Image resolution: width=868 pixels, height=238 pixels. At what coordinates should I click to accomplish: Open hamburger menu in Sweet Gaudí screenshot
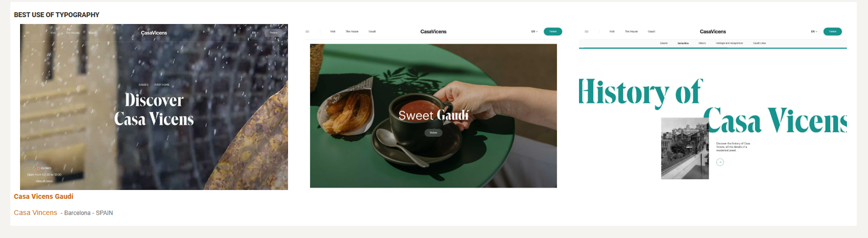(x=307, y=31)
